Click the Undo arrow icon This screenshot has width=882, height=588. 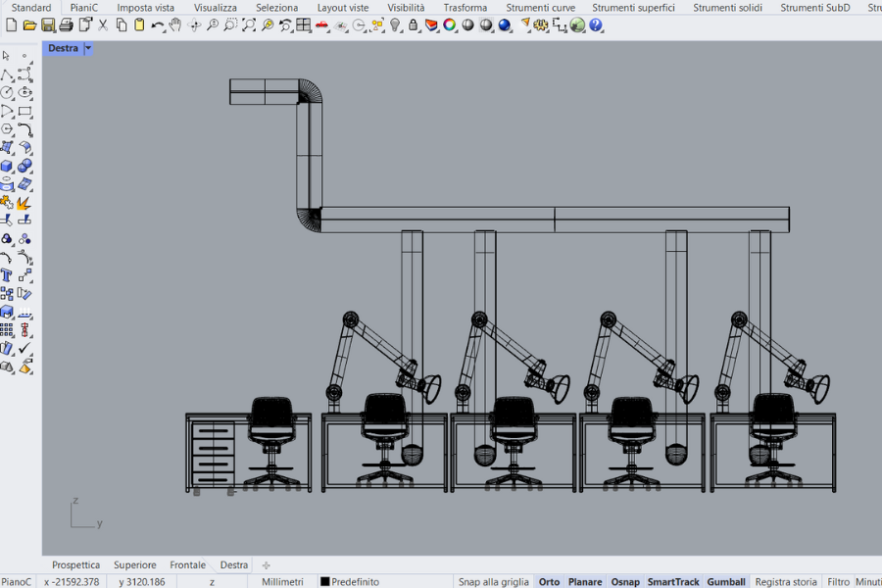click(157, 25)
